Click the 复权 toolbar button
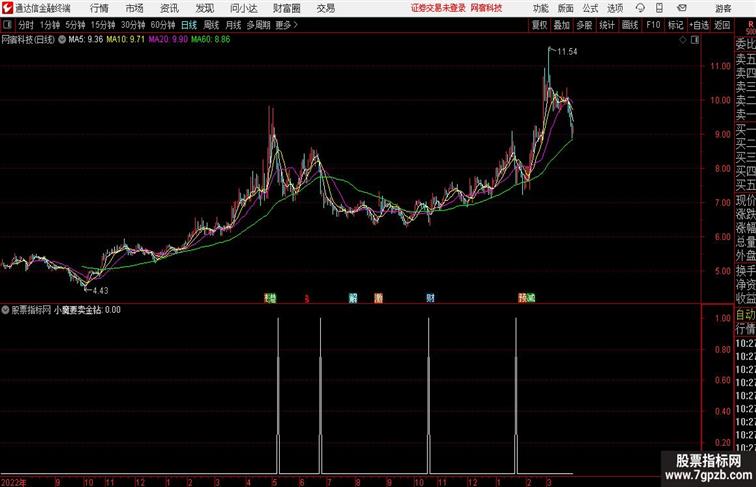The height and width of the screenshot is (487, 756). pos(540,25)
